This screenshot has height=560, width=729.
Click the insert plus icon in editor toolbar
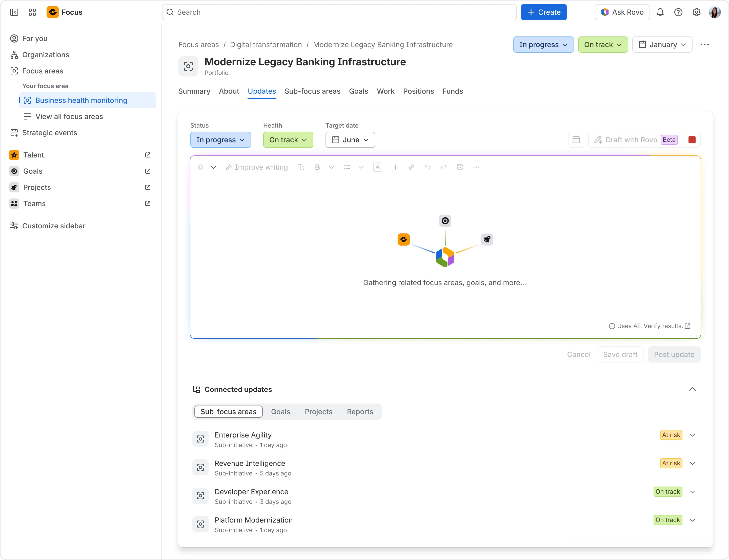click(395, 167)
